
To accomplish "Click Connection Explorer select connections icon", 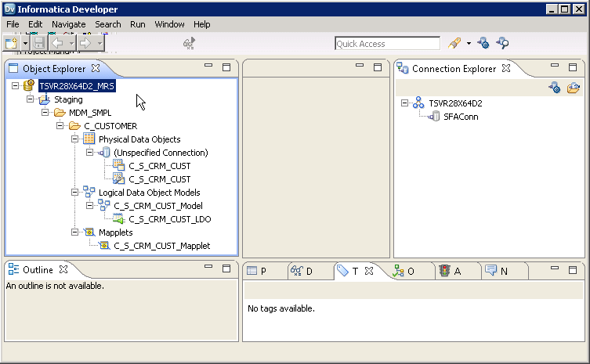I will [x=555, y=88].
